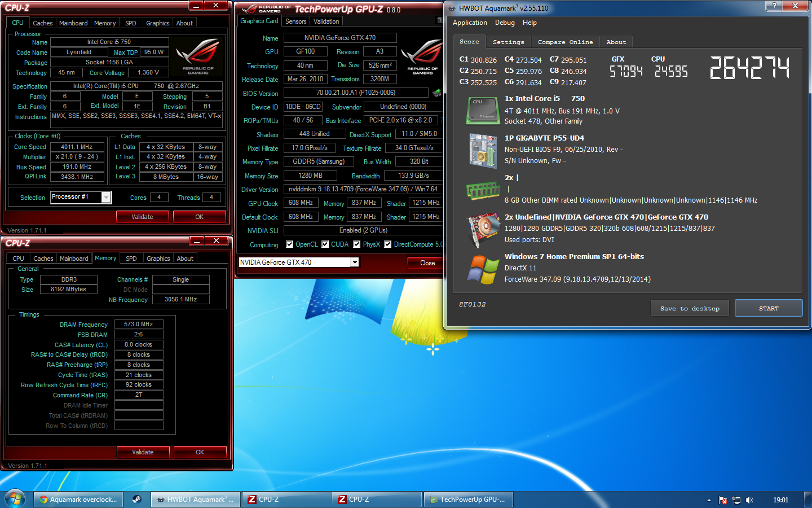Click the NVIDIA SLI field Enabled (2 GPUs)
This screenshot has width=812, height=508.
363,230
